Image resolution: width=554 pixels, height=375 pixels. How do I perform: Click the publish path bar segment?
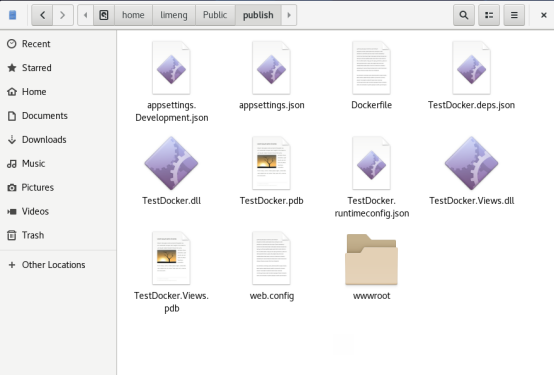[258, 15]
